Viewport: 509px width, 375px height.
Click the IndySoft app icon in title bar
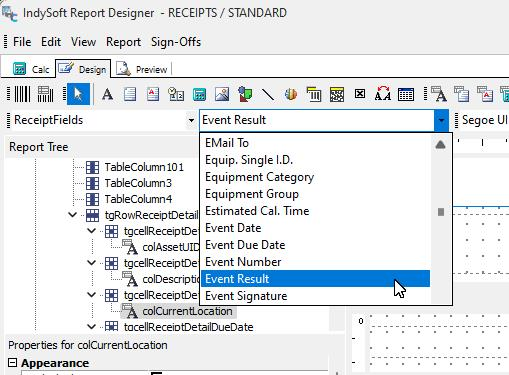(x=9, y=13)
